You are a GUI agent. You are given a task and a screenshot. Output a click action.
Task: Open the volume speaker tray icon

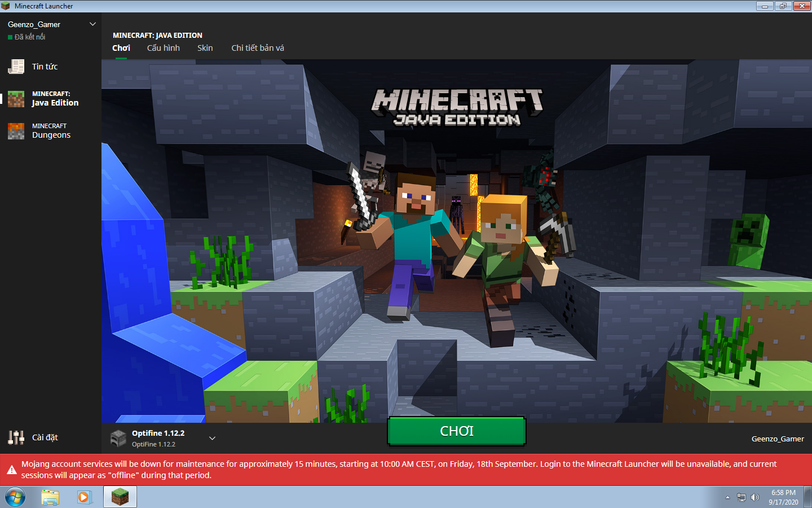click(x=755, y=497)
